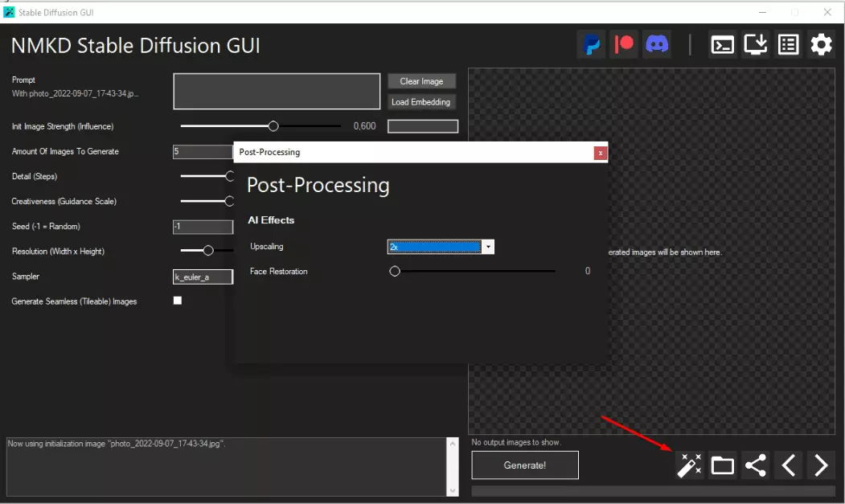Click the Amount Of Images field
845x504 pixels.
pos(203,151)
